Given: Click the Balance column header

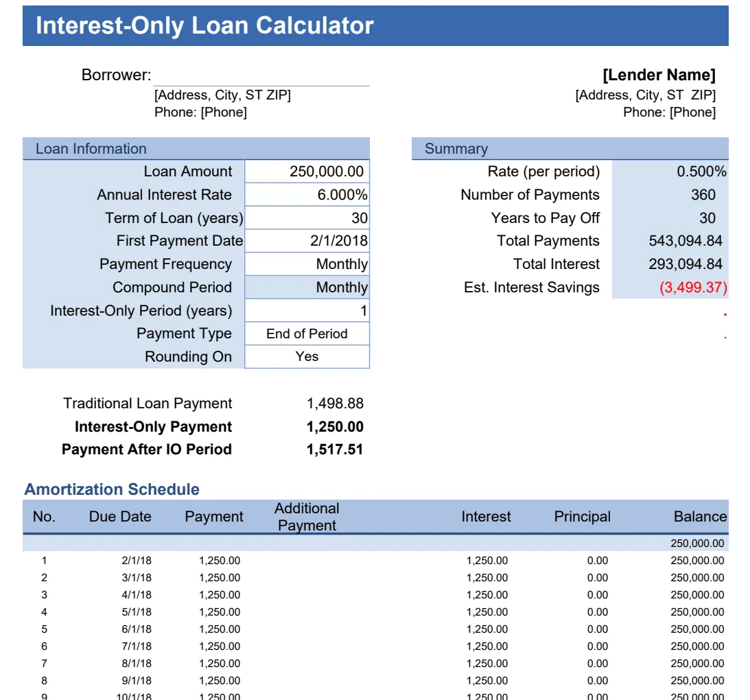Looking at the screenshot, I should click(x=701, y=517).
